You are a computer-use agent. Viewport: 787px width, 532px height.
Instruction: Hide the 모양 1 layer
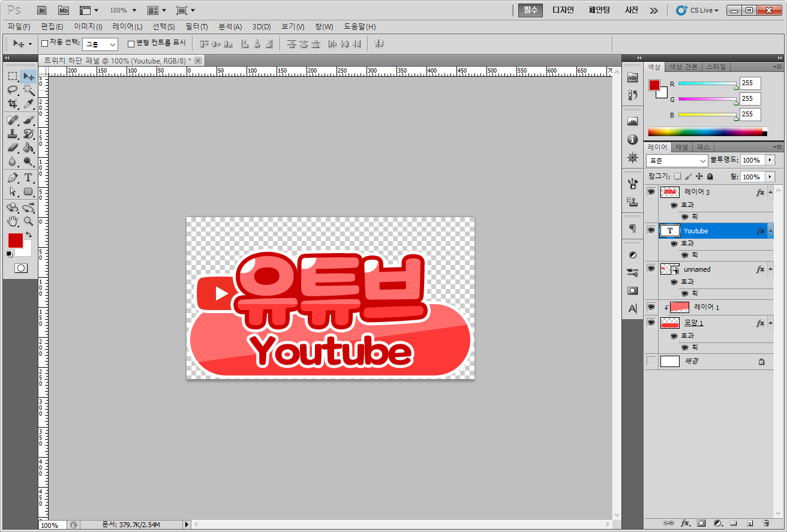pos(651,323)
